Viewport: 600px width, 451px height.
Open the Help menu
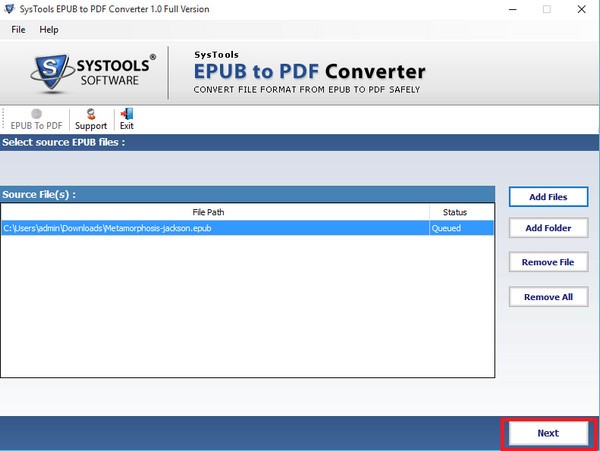tap(49, 30)
